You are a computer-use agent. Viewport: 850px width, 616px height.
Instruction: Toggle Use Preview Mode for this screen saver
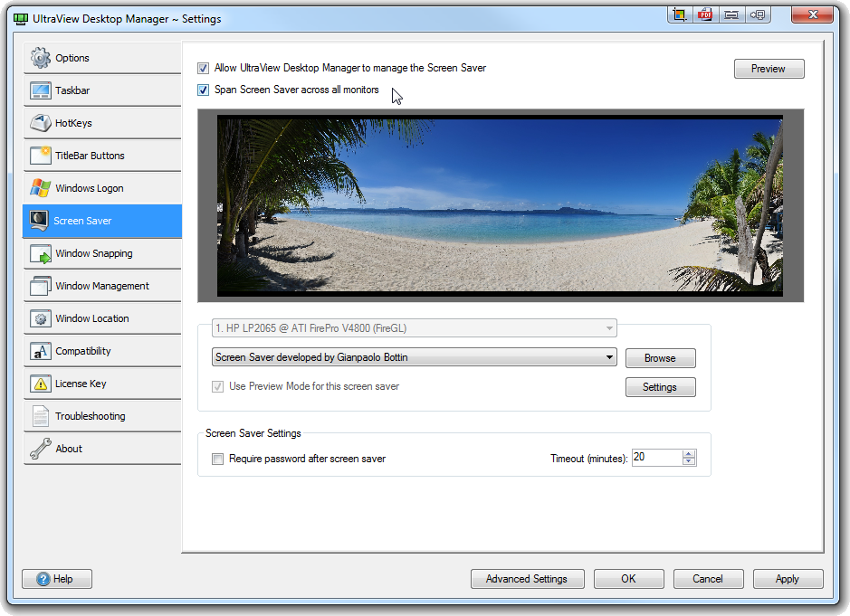click(x=218, y=387)
